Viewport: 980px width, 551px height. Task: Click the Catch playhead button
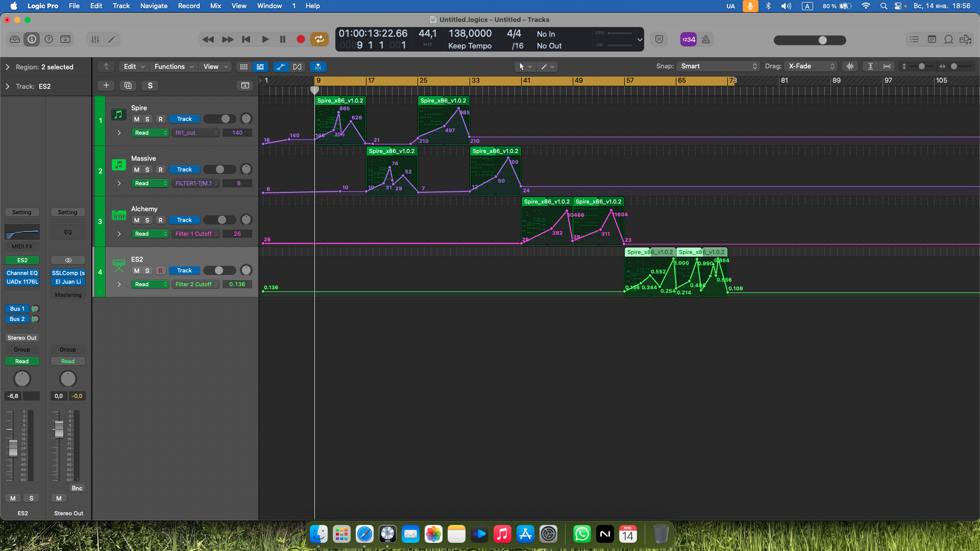(318, 67)
